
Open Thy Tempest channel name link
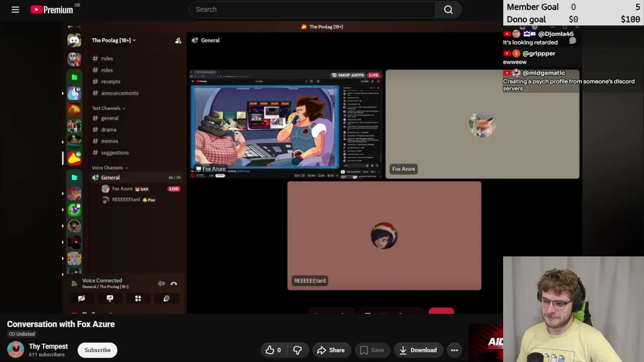pyautogui.click(x=48, y=346)
